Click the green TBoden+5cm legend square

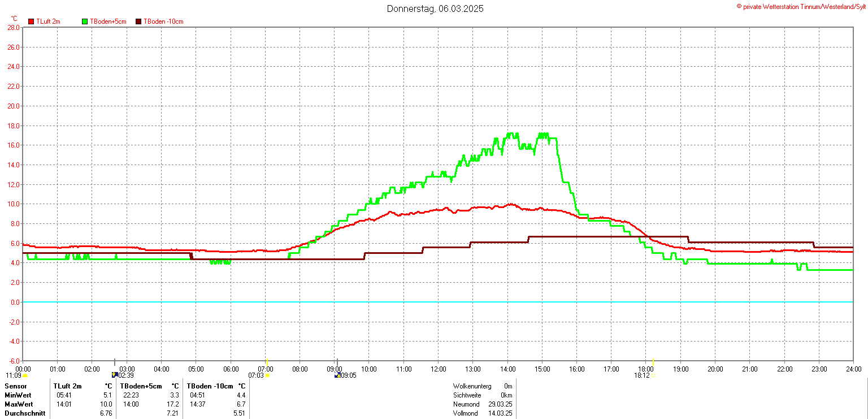[x=85, y=21]
